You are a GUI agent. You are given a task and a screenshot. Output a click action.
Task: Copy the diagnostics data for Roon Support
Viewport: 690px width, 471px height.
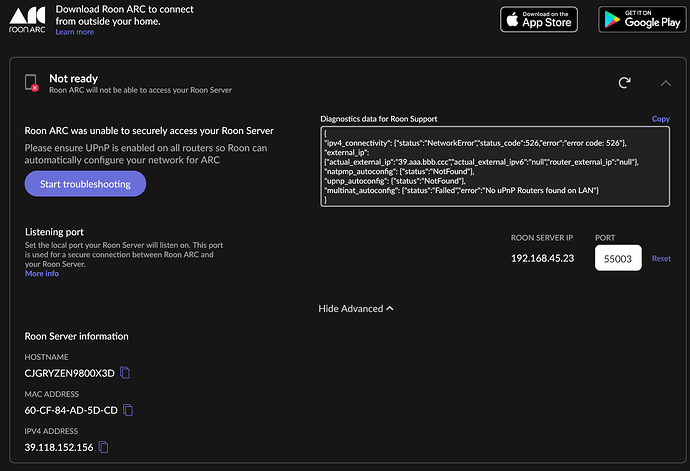coord(661,119)
